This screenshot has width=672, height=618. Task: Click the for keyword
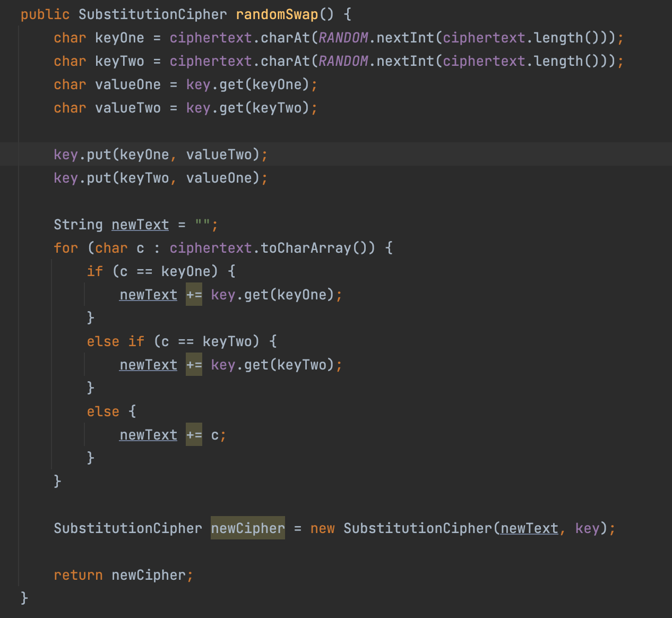[x=66, y=248]
